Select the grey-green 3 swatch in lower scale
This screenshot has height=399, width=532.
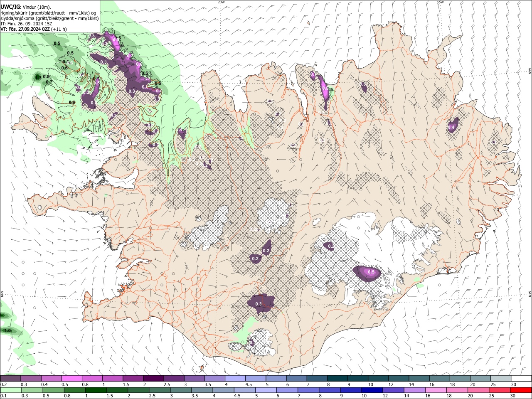coord(181,390)
